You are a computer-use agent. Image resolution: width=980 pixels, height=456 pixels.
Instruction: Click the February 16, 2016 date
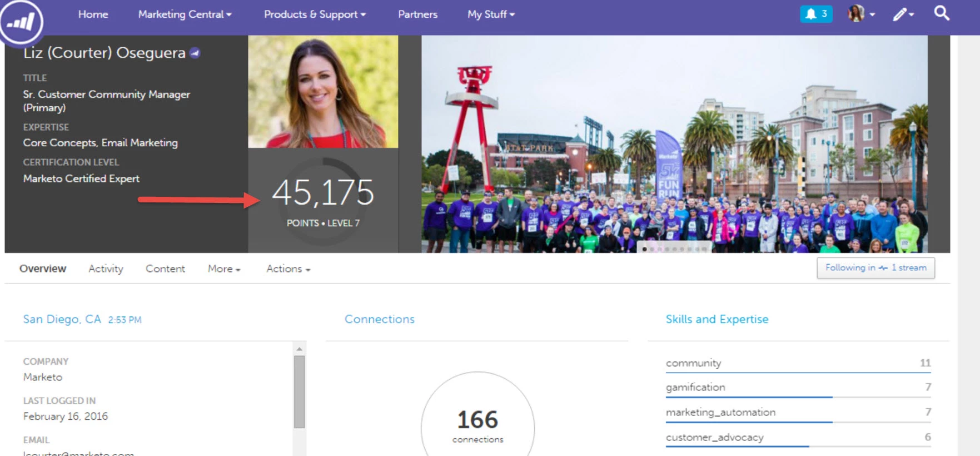pyautogui.click(x=66, y=417)
